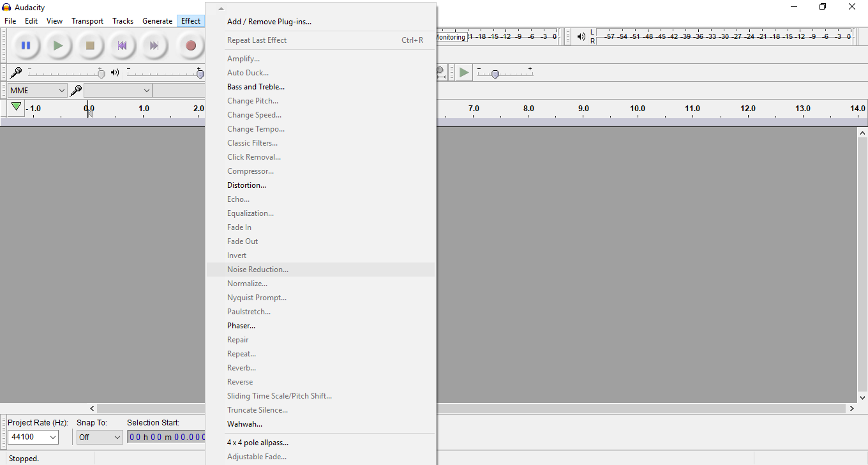This screenshot has height=465, width=868.
Task: Select the Auto Duck... menu entry
Action: click(320, 73)
